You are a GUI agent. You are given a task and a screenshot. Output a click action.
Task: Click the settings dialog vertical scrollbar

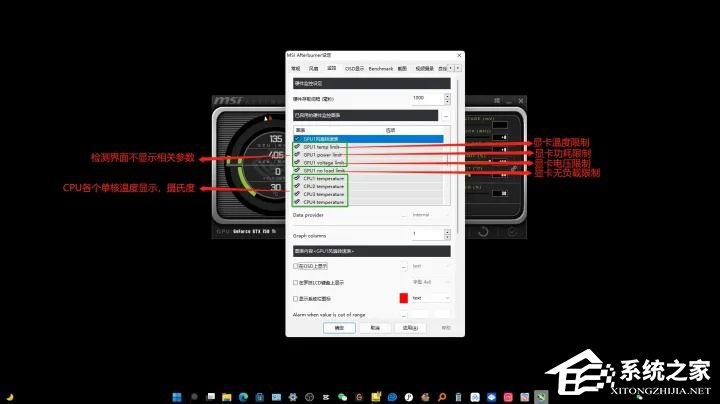coord(457,156)
